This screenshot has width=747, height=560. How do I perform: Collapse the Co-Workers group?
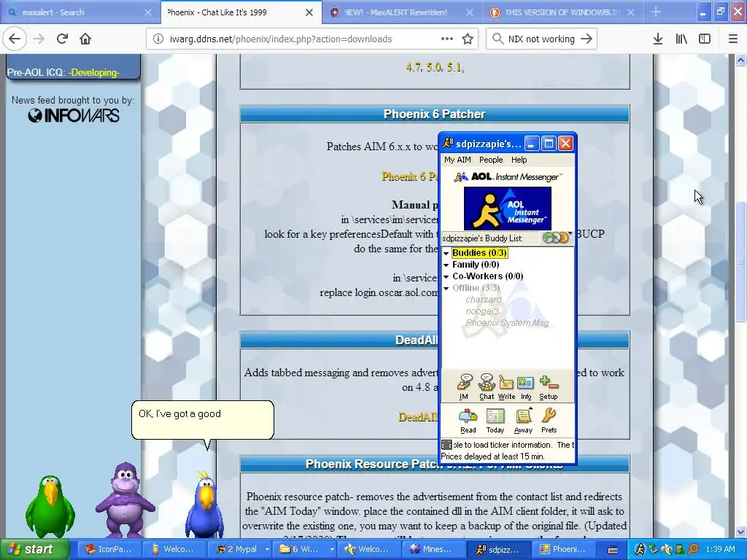(446, 276)
